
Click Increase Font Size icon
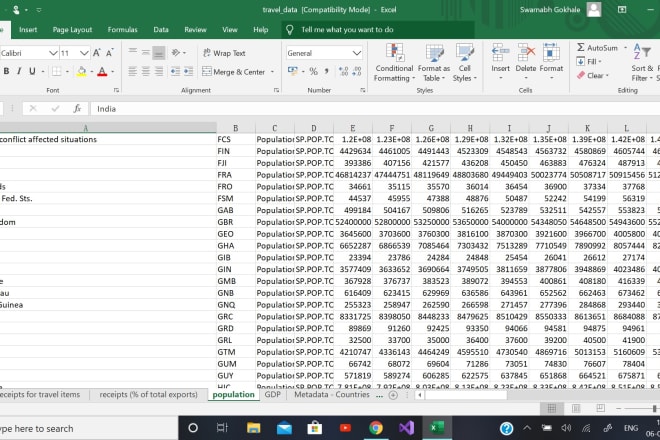coord(97,53)
